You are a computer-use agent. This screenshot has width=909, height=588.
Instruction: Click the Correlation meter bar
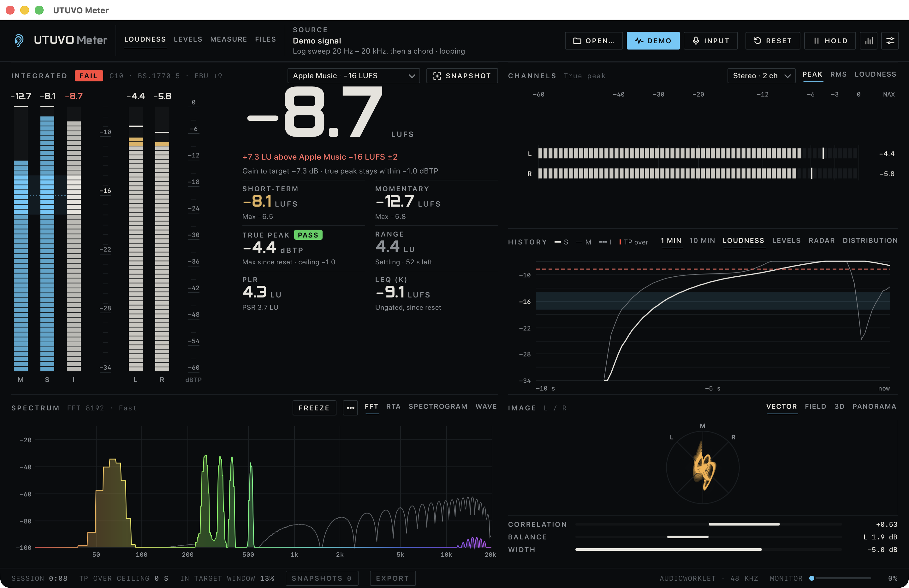(709, 525)
